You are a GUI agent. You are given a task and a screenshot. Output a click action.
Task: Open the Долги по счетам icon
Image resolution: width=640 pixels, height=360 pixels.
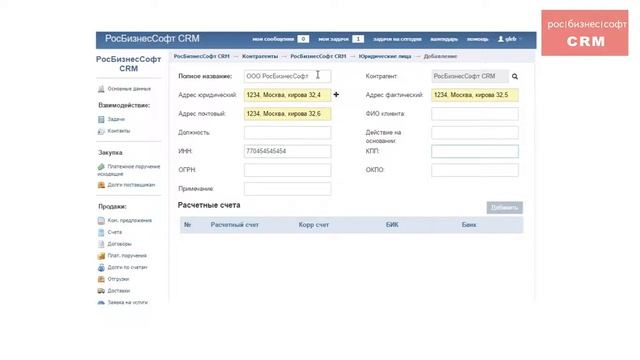[x=101, y=267]
